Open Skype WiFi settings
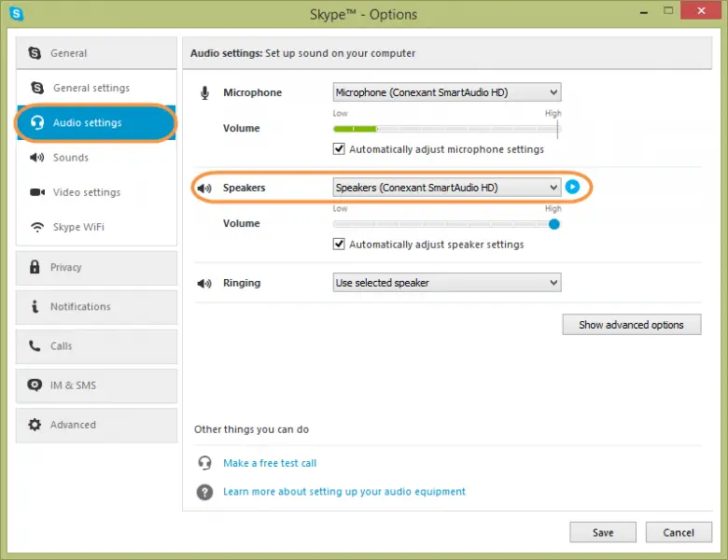This screenshot has width=728, height=560. pos(96,227)
